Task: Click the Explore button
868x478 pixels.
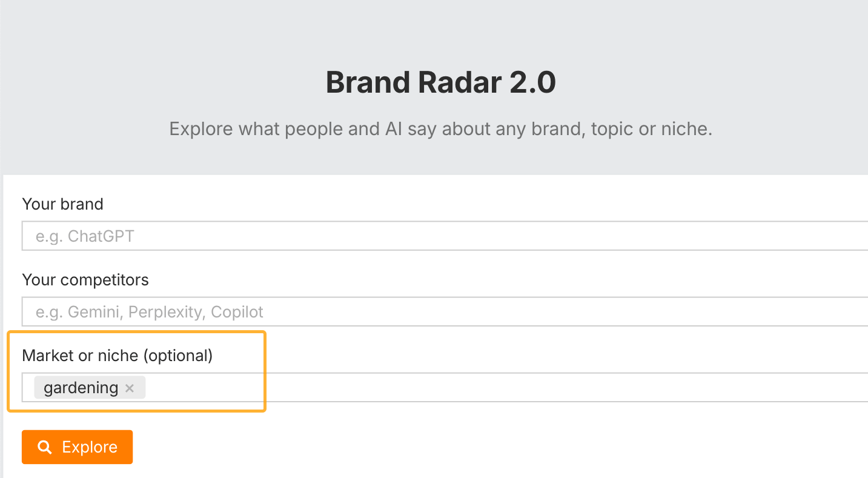Action: click(x=77, y=446)
